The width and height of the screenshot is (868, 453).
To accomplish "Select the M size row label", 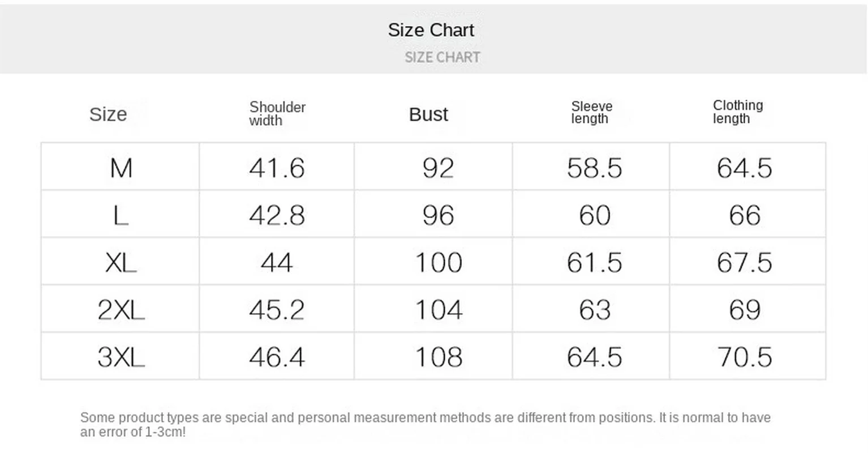I will point(121,168).
